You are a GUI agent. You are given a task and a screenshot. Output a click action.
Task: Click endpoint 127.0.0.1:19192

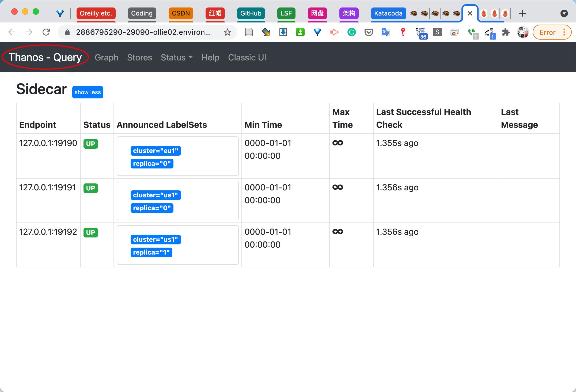click(x=48, y=232)
